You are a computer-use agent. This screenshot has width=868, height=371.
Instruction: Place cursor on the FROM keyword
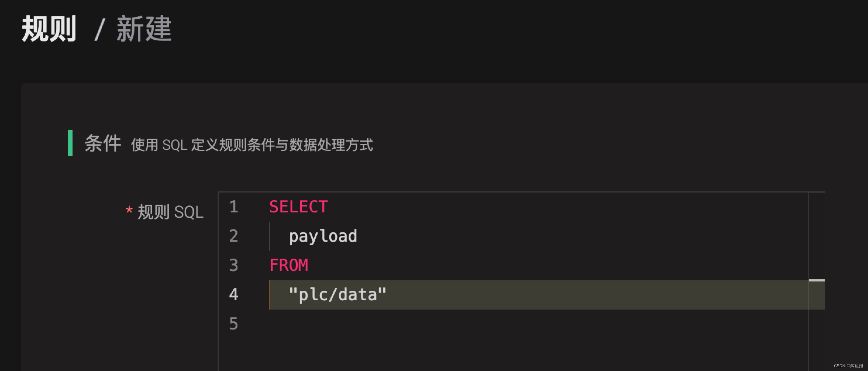click(x=288, y=265)
